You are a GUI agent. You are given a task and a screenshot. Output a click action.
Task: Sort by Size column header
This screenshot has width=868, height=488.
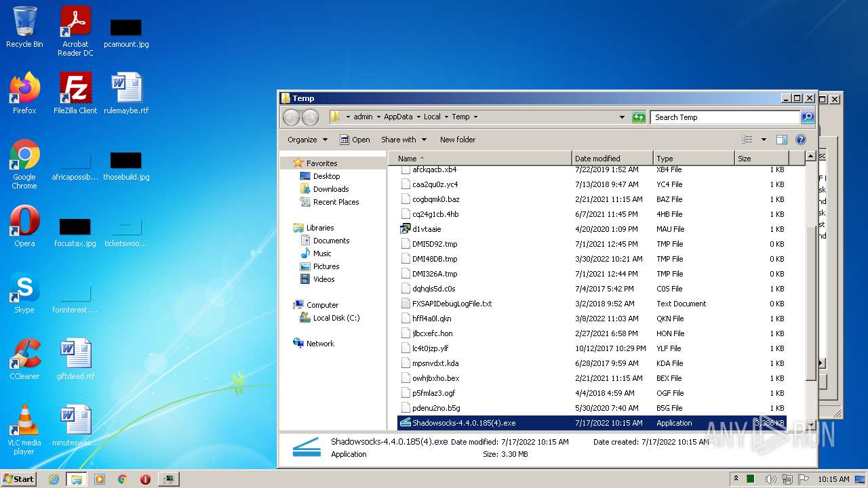(762, 159)
